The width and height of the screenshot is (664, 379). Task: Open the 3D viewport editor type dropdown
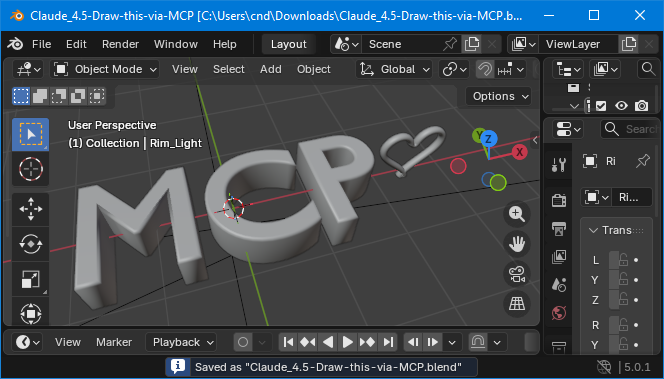click(x=28, y=69)
